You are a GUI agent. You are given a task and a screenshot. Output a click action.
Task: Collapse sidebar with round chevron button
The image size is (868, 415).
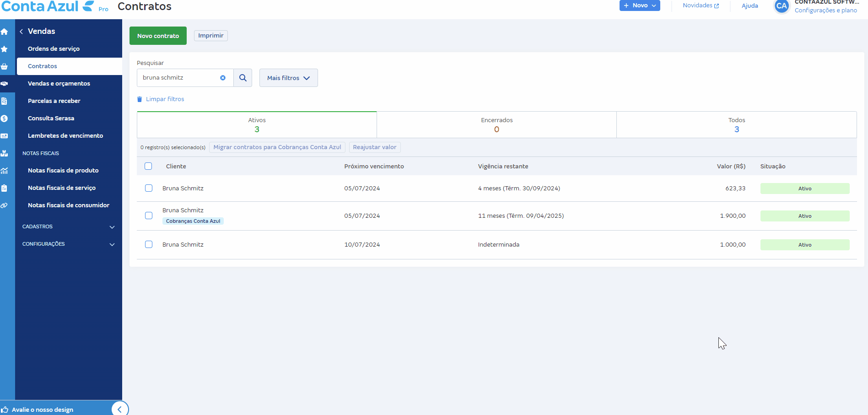[x=120, y=409]
